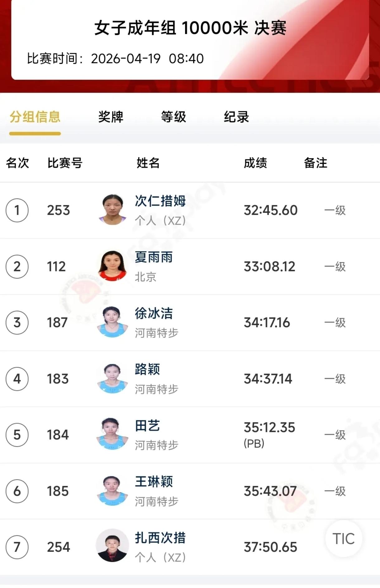Open the 纪录 tab
Image resolution: width=380 pixels, height=588 pixels.
click(x=236, y=117)
